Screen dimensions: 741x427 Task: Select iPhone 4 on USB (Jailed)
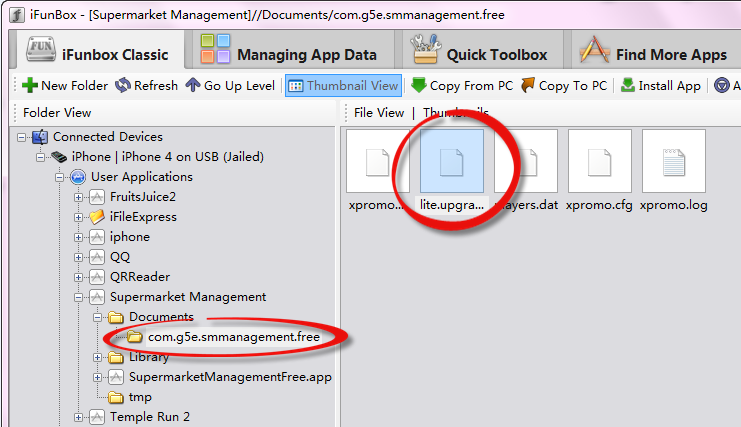(168, 157)
